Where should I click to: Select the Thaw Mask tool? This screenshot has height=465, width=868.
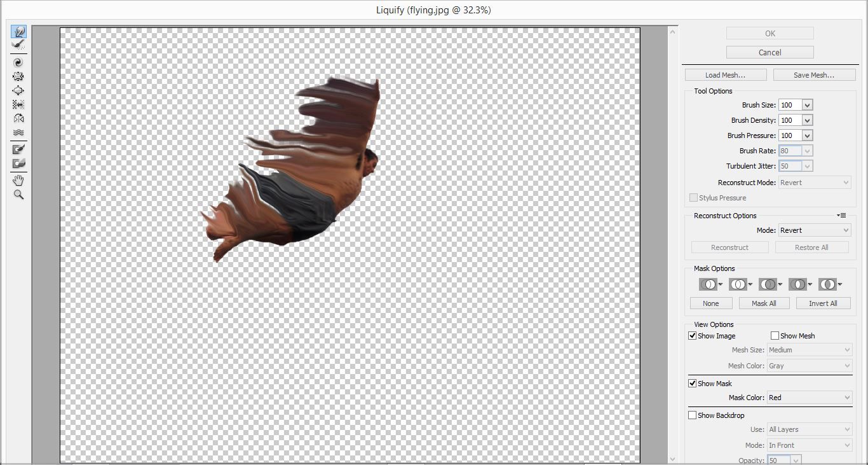click(x=18, y=163)
